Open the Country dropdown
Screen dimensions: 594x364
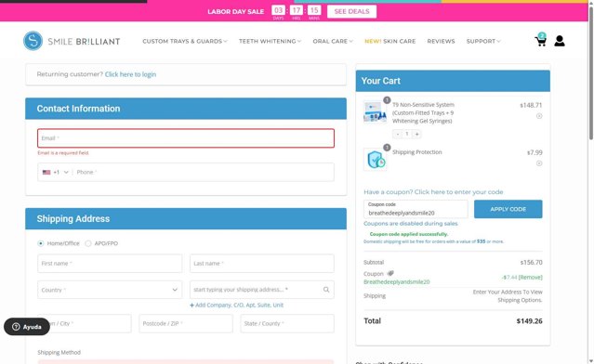(110, 290)
